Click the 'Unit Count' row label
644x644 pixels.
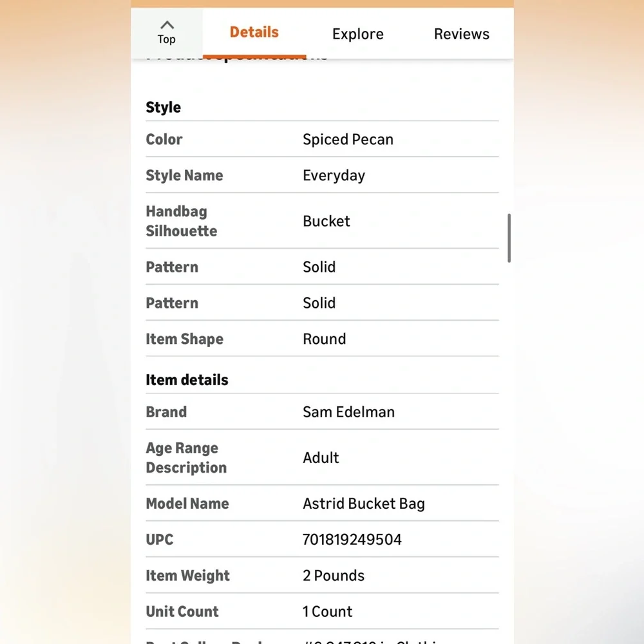click(x=182, y=612)
